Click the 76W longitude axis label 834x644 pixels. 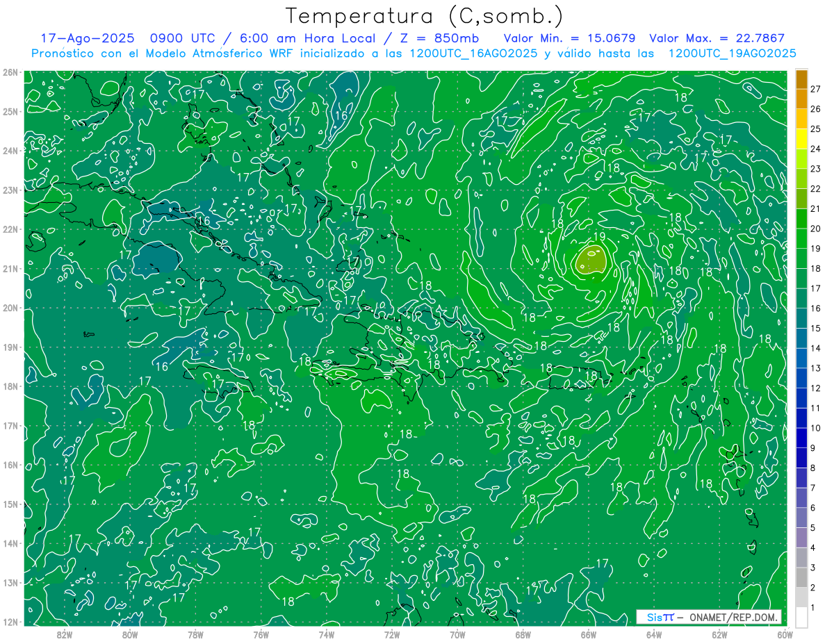[261, 634]
